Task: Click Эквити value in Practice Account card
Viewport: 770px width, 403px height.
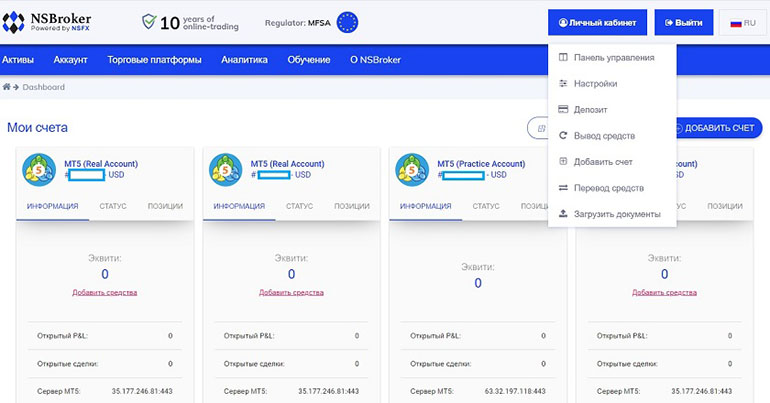Action: [478, 283]
